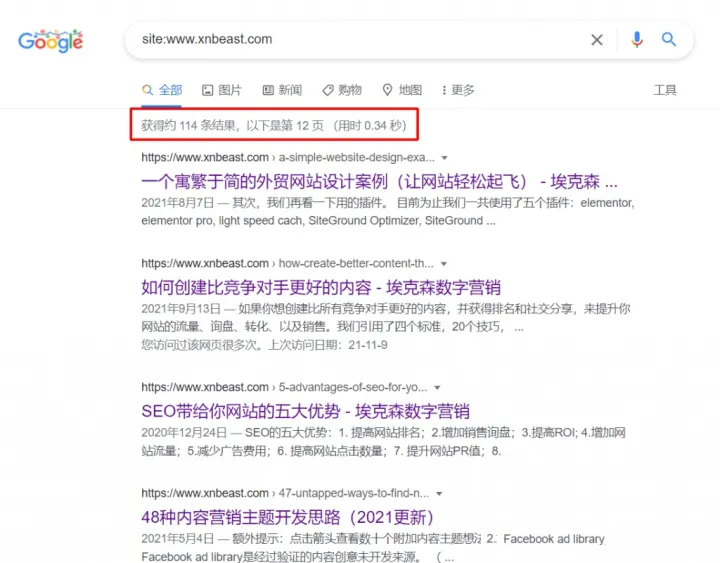Open the 地图 tab
Screen dimensions: 720x563
click(x=402, y=90)
